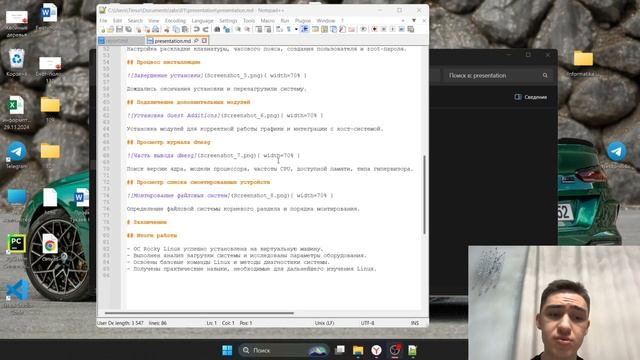The image size is (640, 360).
Task: Toggle file monitoring eye icon
Action: [x=363, y=29]
